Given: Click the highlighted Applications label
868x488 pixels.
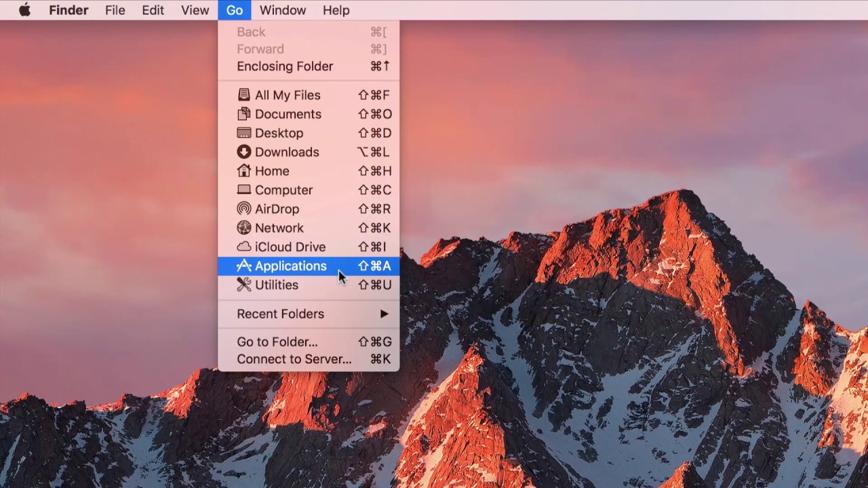Looking at the screenshot, I should [x=290, y=266].
